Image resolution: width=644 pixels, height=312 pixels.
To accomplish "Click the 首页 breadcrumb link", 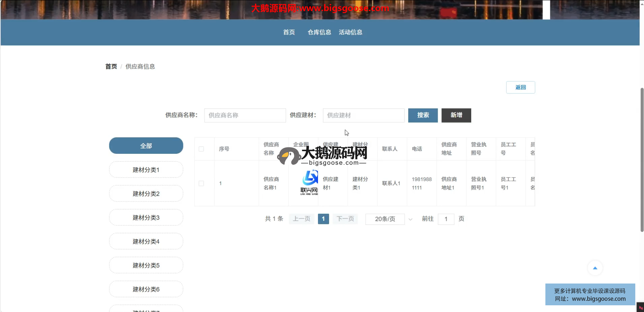I will click(111, 67).
